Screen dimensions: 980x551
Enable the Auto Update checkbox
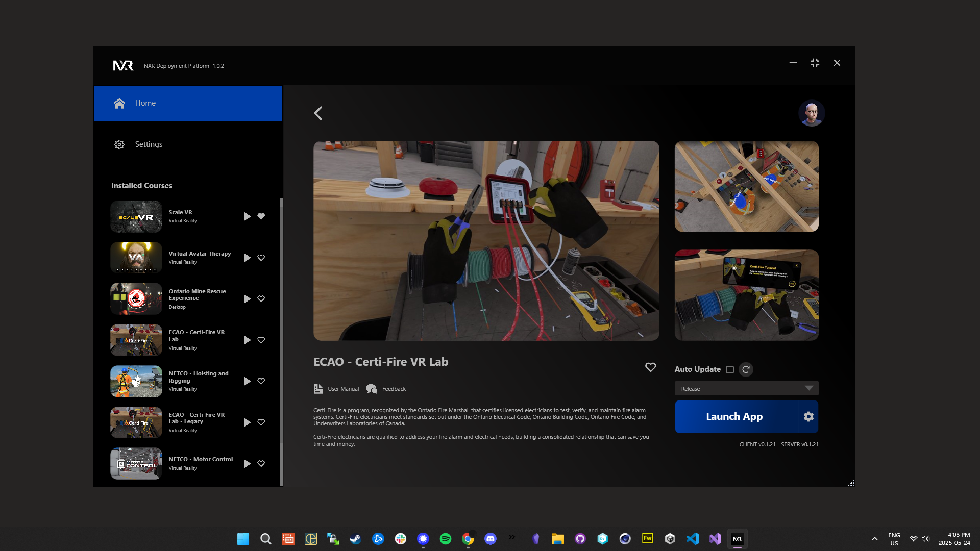(x=730, y=369)
